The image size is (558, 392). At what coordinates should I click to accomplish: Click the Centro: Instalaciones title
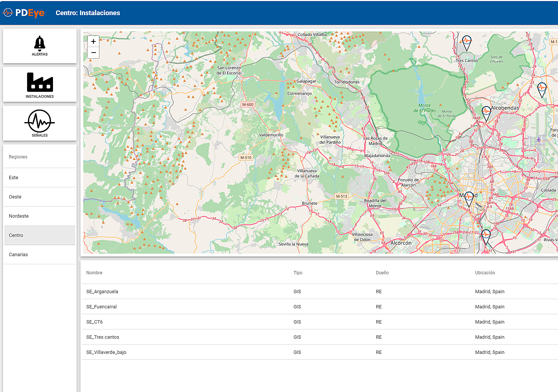(x=88, y=13)
